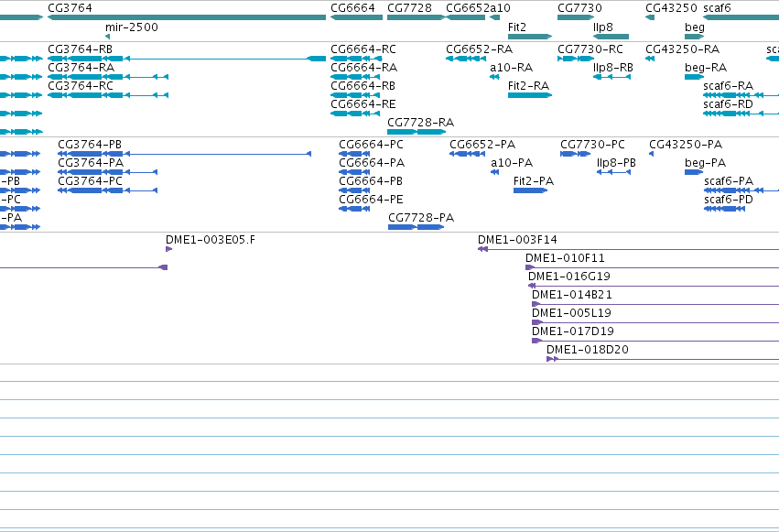Select the Fit2-RA transcript
779x532 pixels.
(x=530, y=95)
